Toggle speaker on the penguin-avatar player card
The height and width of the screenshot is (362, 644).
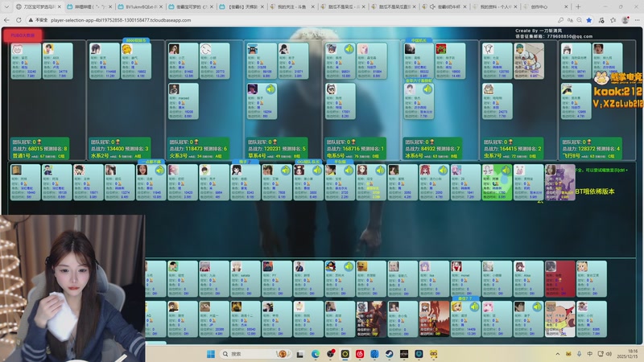click(349, 266)
